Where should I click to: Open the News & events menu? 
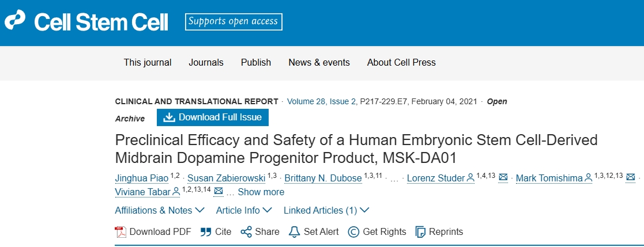(x=319, y=62)
